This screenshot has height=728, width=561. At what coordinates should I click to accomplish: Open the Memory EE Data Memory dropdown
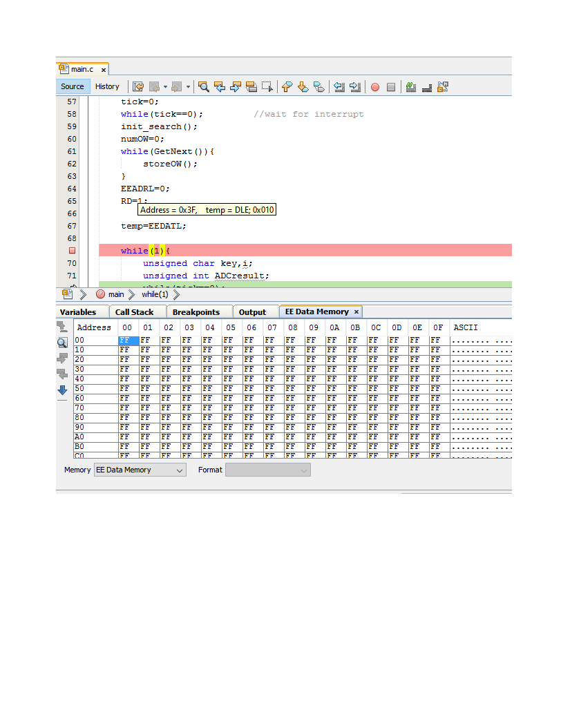[140, 470]
